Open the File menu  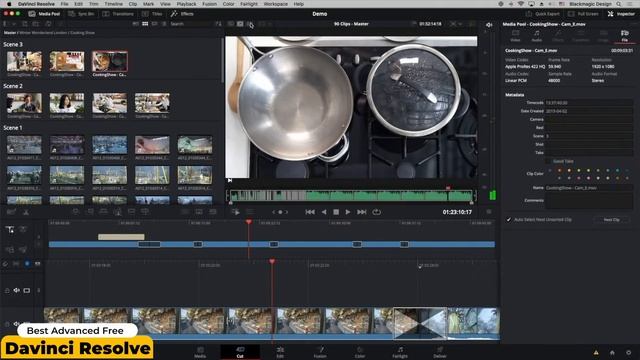pyautogui.click(x=64, y=4)
